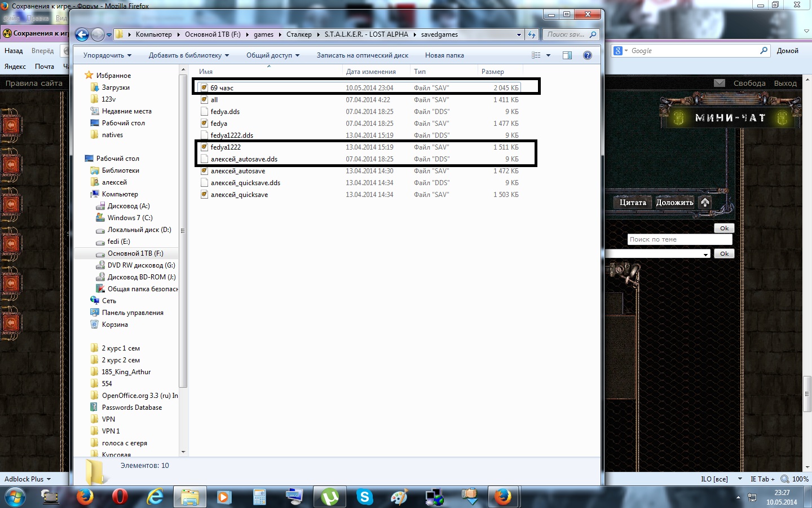Click the Доложить button on the forum

(674, 202)
